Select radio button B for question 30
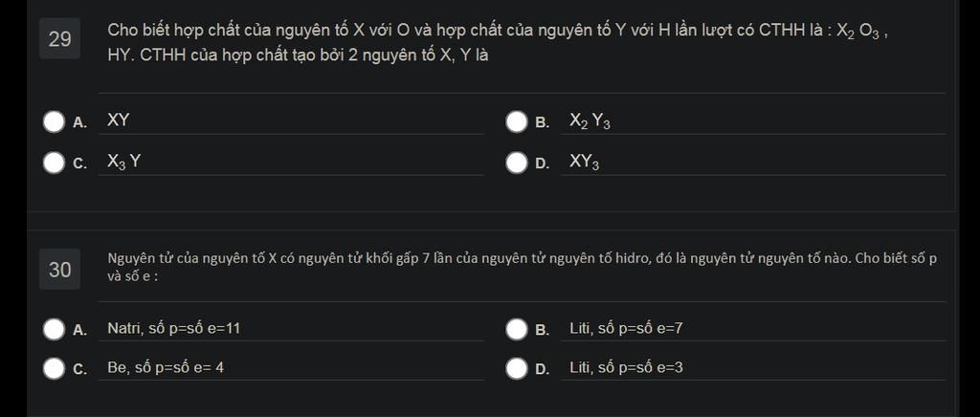Image resolution: width=980 pixels, height=417 pixels. click(x=517, y=329)
